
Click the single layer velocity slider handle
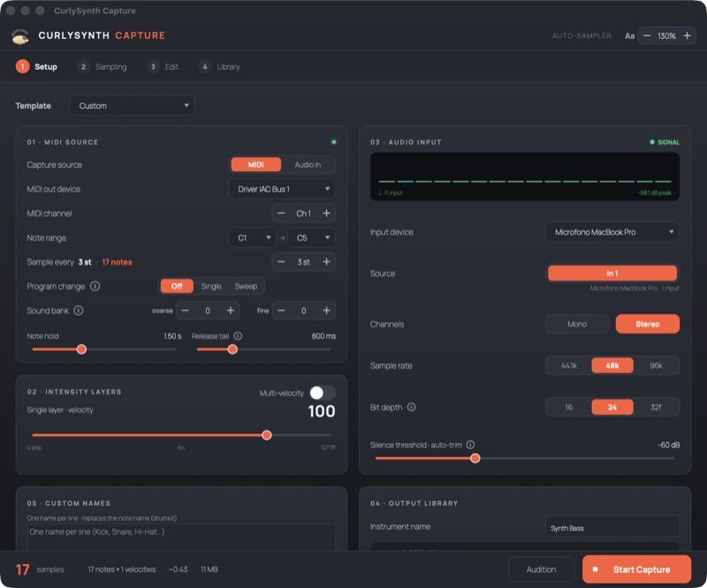click(x=267, y=435)
